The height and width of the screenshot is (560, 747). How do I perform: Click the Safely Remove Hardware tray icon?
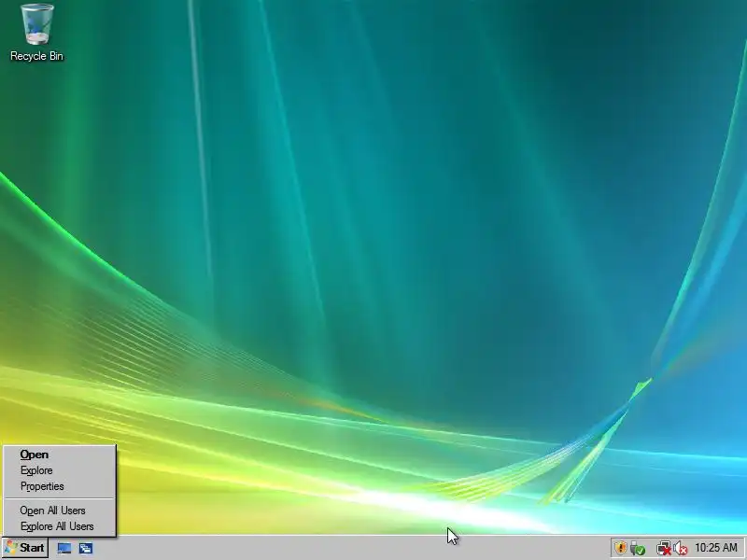point(638,548)
